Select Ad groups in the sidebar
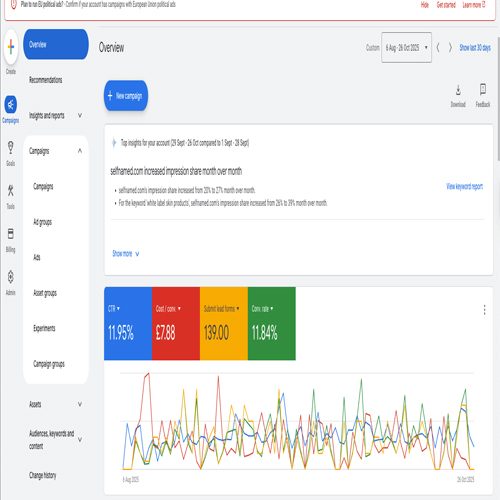Viewport: 500px width, 500px height. click(42, 222)
